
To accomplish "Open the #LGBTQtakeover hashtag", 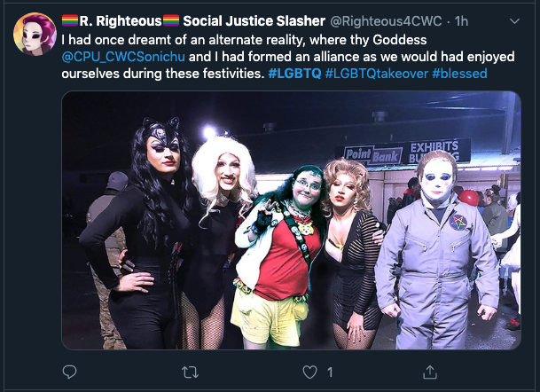I will [377, 74].
